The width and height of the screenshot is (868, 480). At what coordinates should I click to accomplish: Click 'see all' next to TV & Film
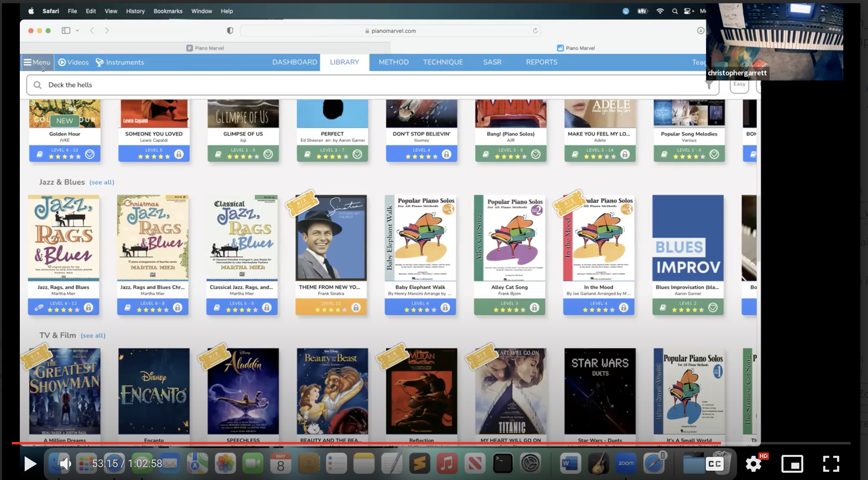[x=93, y=336]
